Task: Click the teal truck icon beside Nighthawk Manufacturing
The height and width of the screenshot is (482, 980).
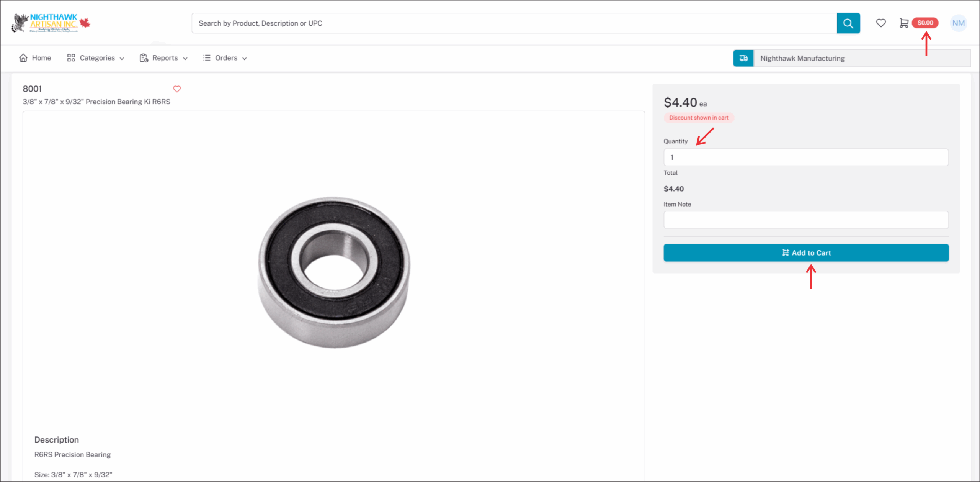Action: pyautogui.click(x=743, y=58)
